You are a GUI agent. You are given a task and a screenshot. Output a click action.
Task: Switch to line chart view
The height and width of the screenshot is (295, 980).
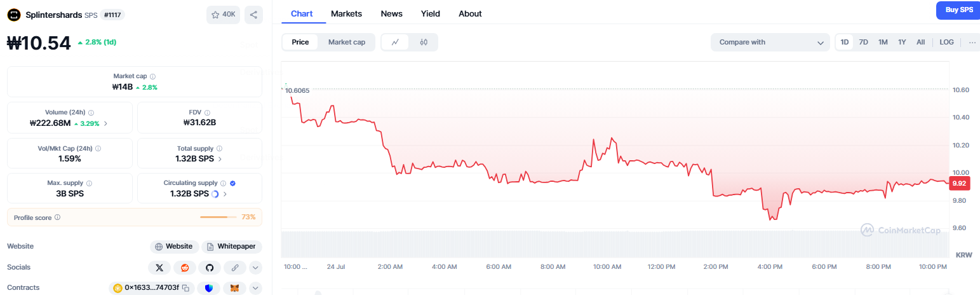point(395,43)
